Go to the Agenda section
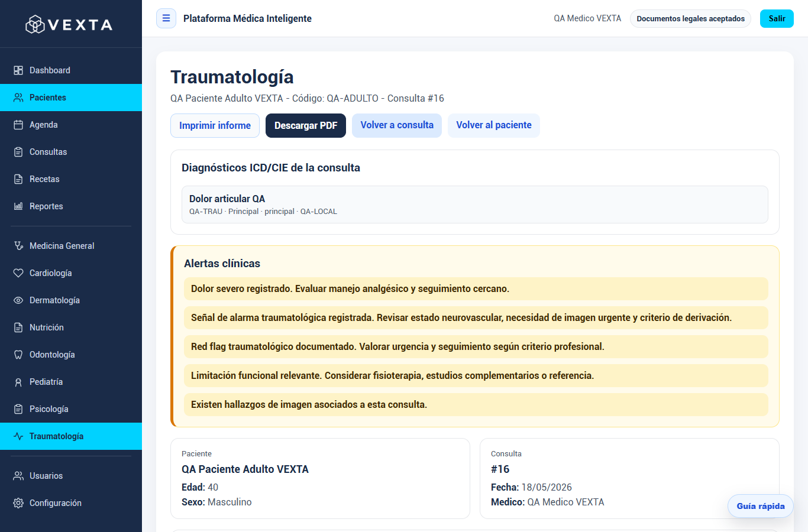Image resolution: width=808 pixels, height=532 pixels. click(71, 125)
